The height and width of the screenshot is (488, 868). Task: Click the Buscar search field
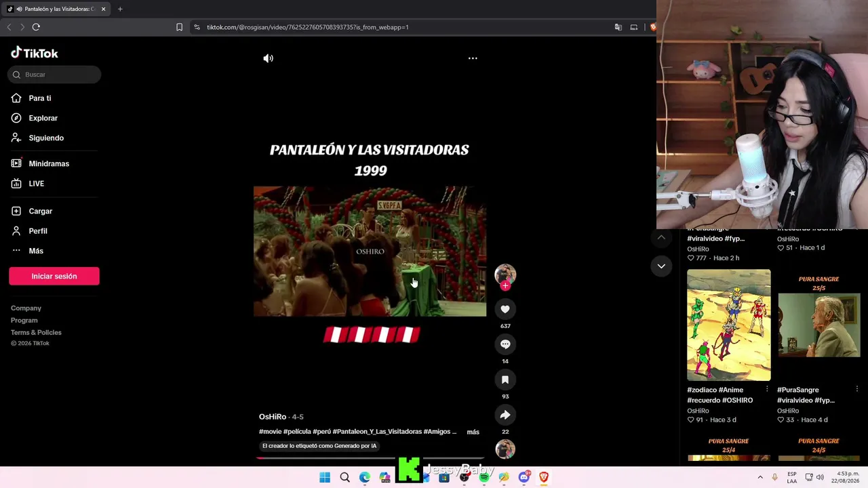54,75
